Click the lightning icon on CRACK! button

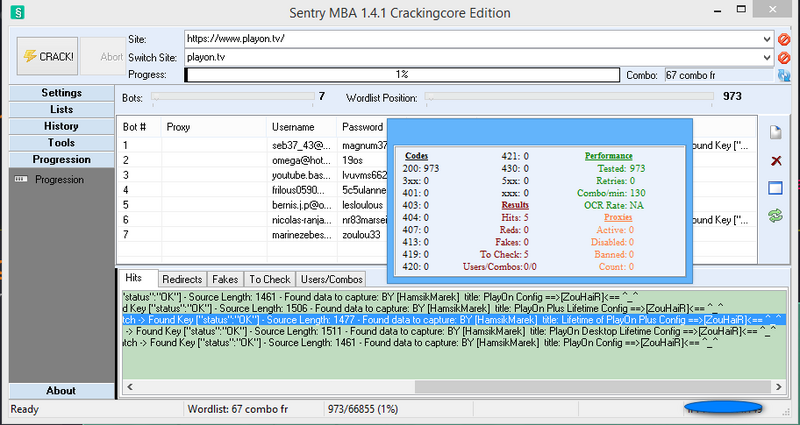pos(30,56)
